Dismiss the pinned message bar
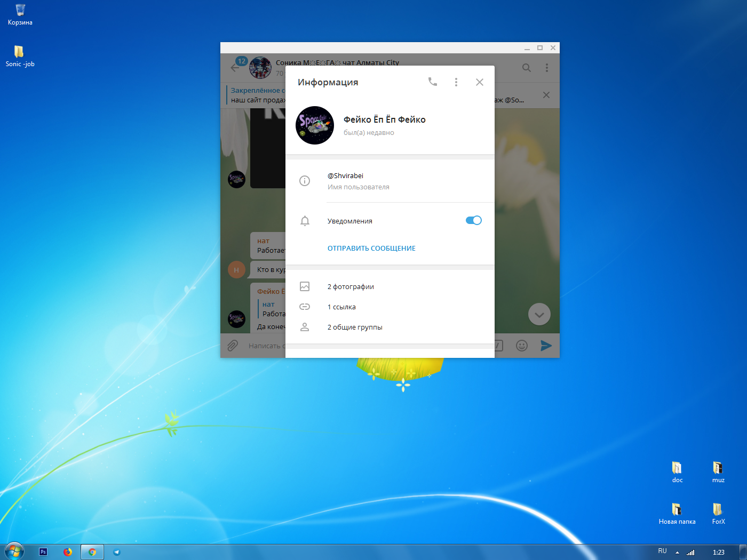The width and height of the screenshot is (747, 560). click(546, 95)
